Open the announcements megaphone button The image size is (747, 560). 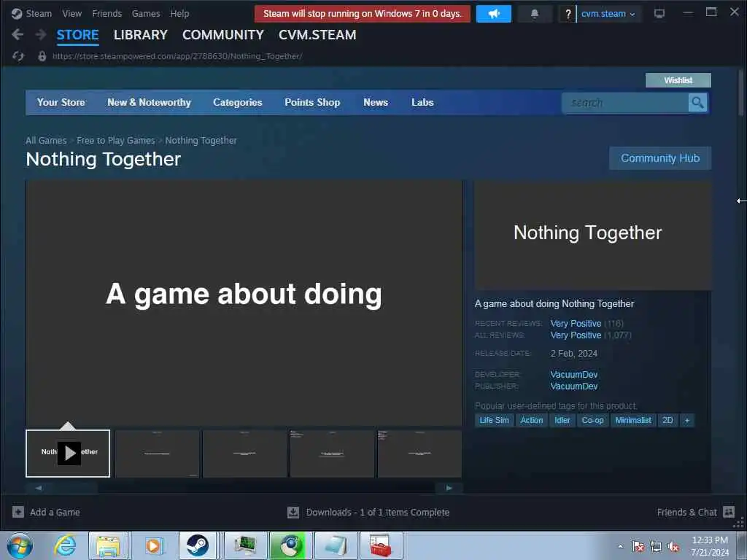click(x=494, y=14)
